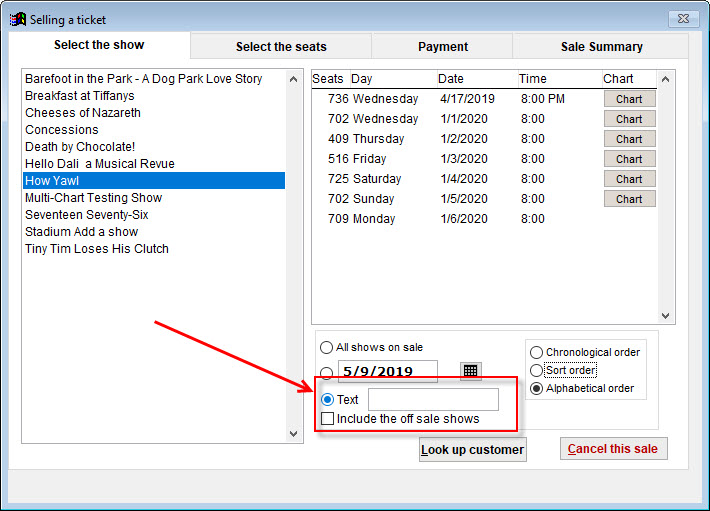Choose Alphabetical order sorting

pyautogui.click(x=536, y=389)
